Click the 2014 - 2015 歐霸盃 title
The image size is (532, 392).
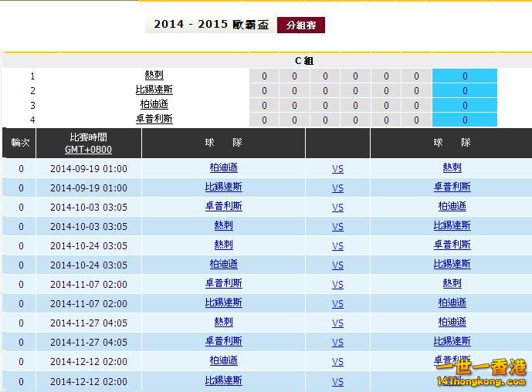pos(211,25)
